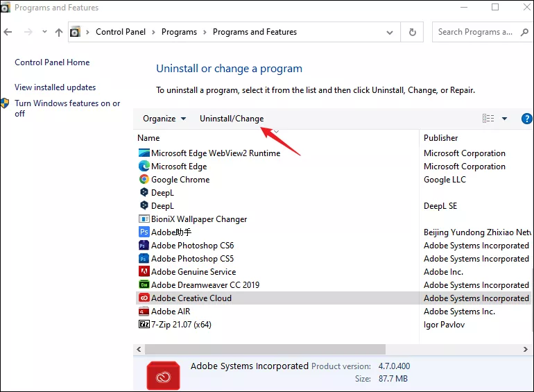534x392 pixels.
Task: Sort by the Name column header
Action: tap(148, 138)
